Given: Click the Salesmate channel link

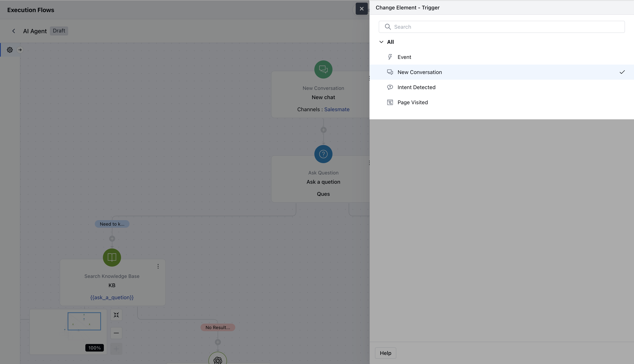Looking at the screenshot, I should tap(337, 110).
